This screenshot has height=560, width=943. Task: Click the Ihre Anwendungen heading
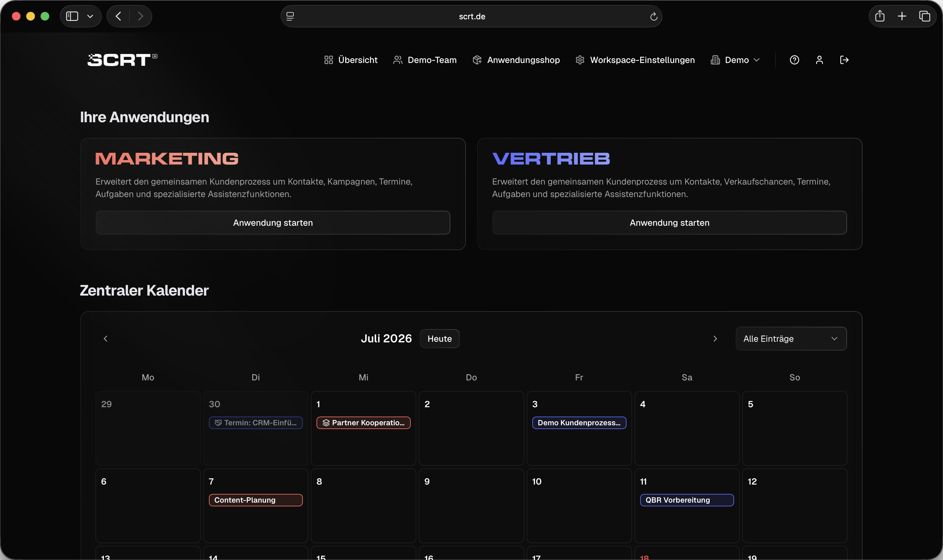point(144,117)
